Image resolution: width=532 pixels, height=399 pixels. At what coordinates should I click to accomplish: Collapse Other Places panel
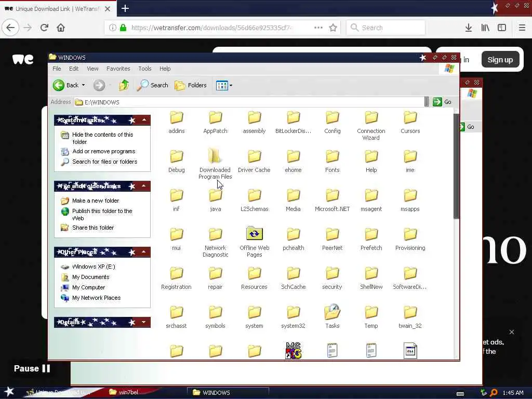coord(144,252)
